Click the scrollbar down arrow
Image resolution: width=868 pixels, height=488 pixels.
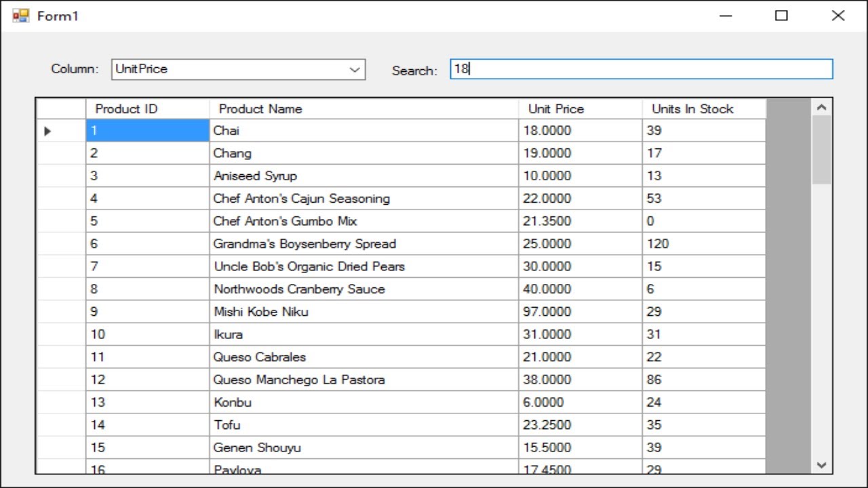(821, 465)
